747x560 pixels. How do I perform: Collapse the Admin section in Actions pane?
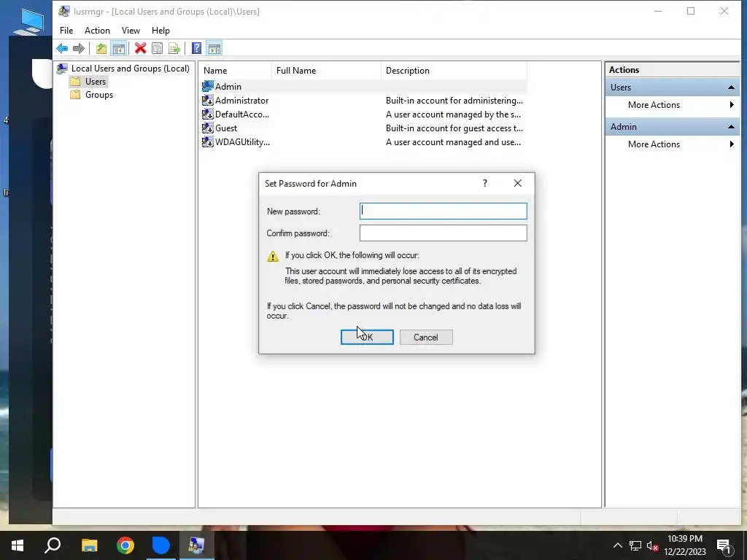click(x=731, y=127)
